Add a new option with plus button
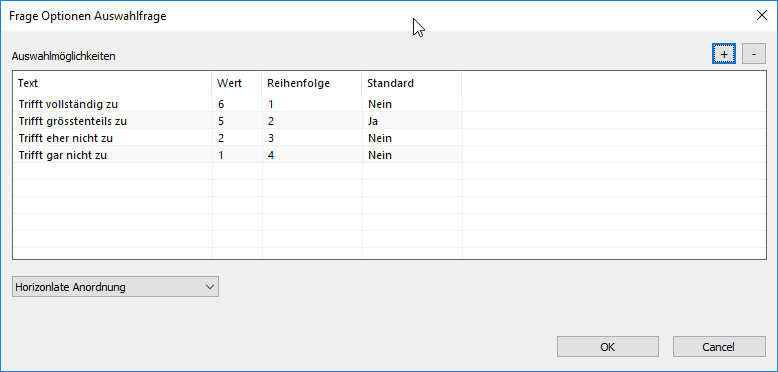778x372 pixels. [724, 54]
